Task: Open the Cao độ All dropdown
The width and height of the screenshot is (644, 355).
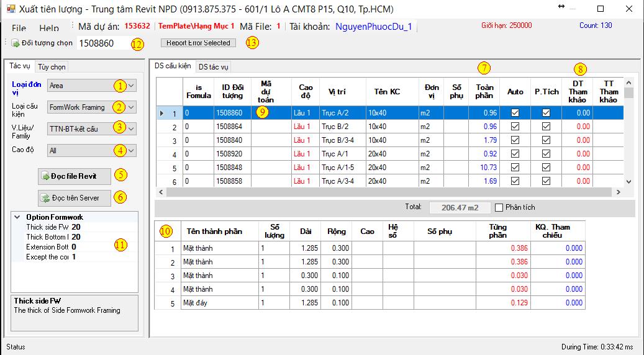Action: point(91,151)
